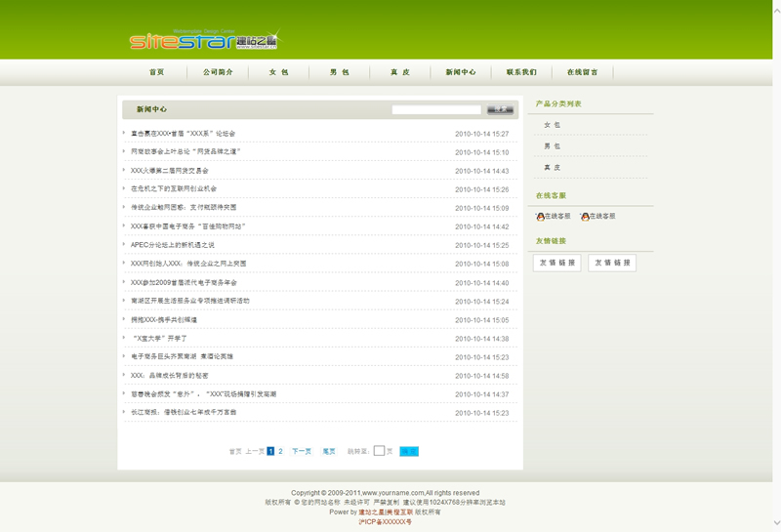
Task: Go to page 2 in pagination
Action: (280, 452)
